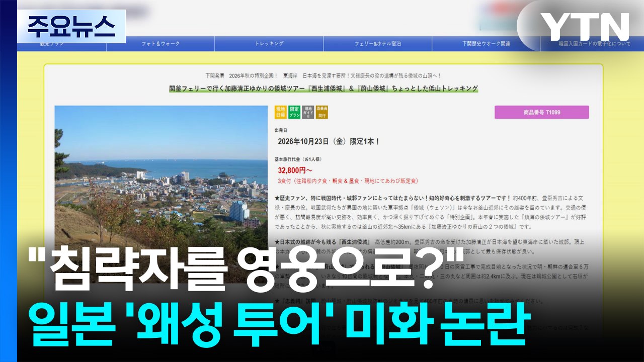644x362 pixels.
Task: Open the 下関歴史ウォーク関連 navigation tab
Action: (486, 44)
